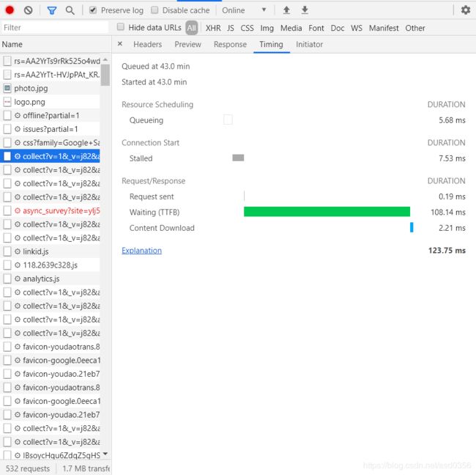Open network search with magnifier icon
The height and width of the screenshot is (475, 476).
click(x=70, y=11)
